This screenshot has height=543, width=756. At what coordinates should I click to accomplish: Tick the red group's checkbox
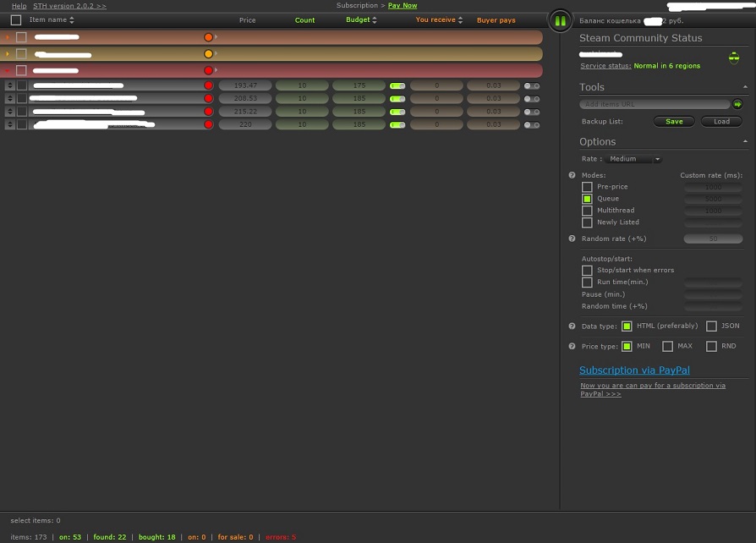(21, 70)
